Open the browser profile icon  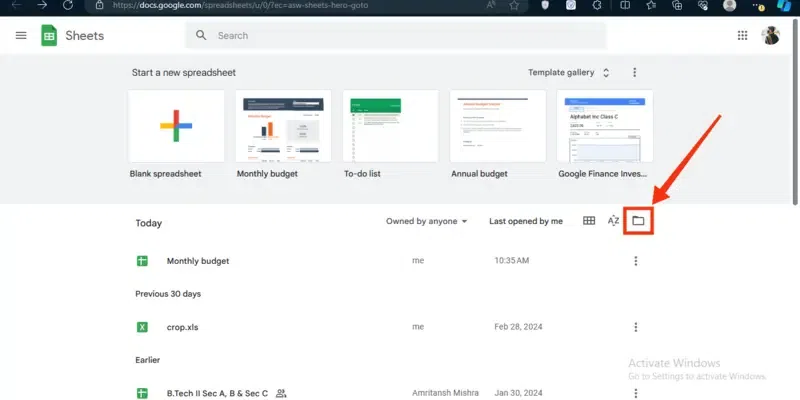point(730,5)
